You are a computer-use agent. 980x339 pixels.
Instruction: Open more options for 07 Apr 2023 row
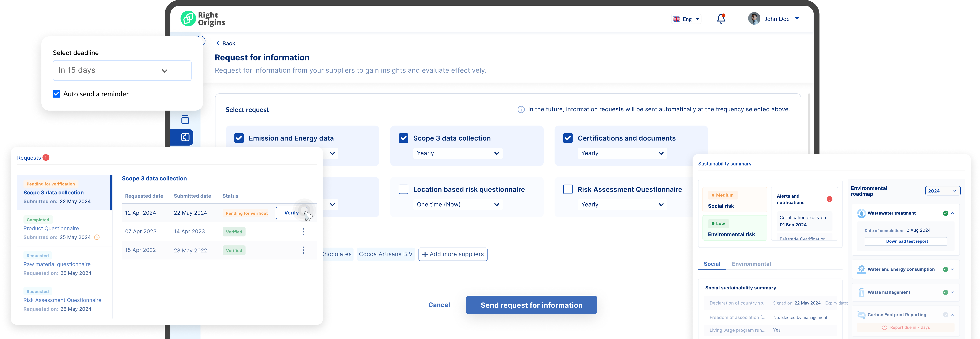(x=303, y=231)
